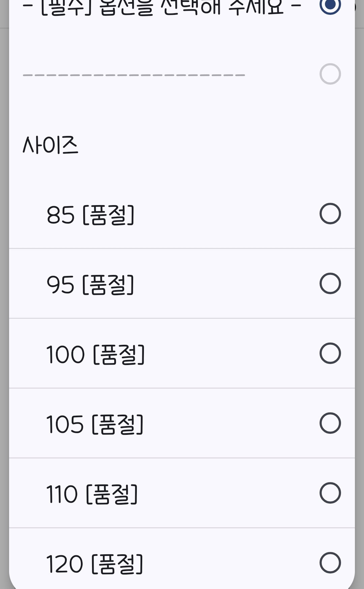364x589 pixels.
Task: Choose the size 95 radio button
Action: point(330,283)
